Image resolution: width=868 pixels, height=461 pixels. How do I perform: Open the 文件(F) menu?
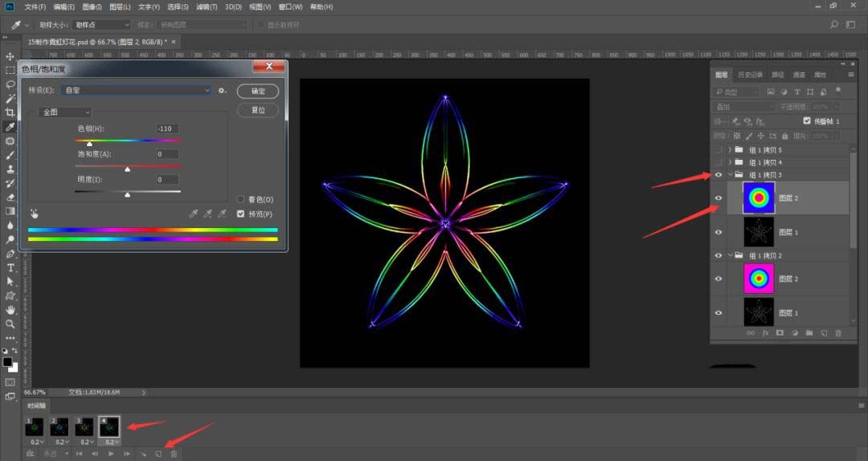pos(35,6)
